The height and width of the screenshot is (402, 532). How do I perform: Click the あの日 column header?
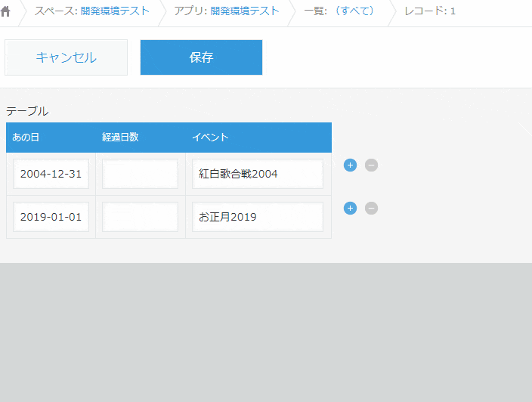[26, 138]
